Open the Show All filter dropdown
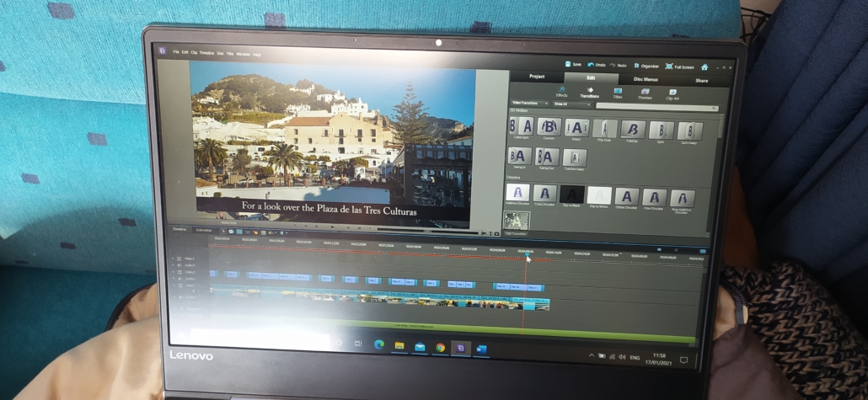The height and width of the screenshot is (400, 868). [572, 104]
